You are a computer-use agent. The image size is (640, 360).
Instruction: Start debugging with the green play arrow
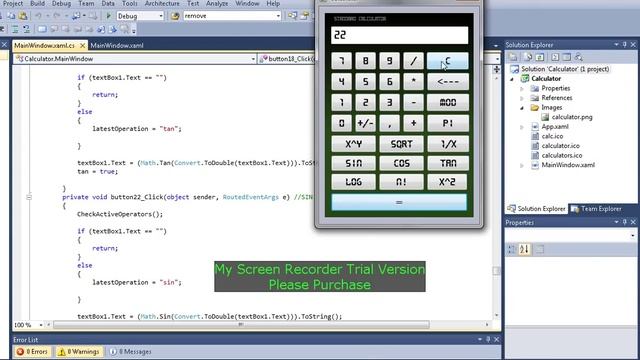click(x=108, y=16)
